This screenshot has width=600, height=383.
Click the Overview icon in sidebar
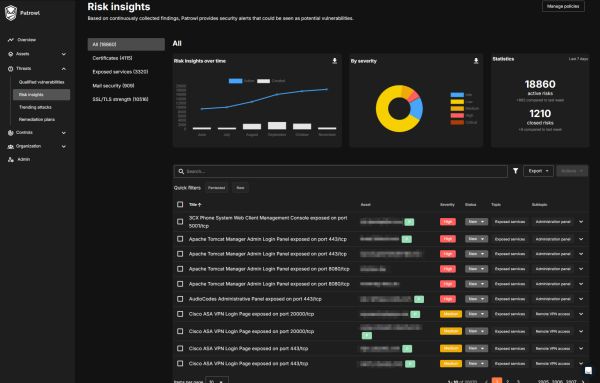tap(11, 40)
